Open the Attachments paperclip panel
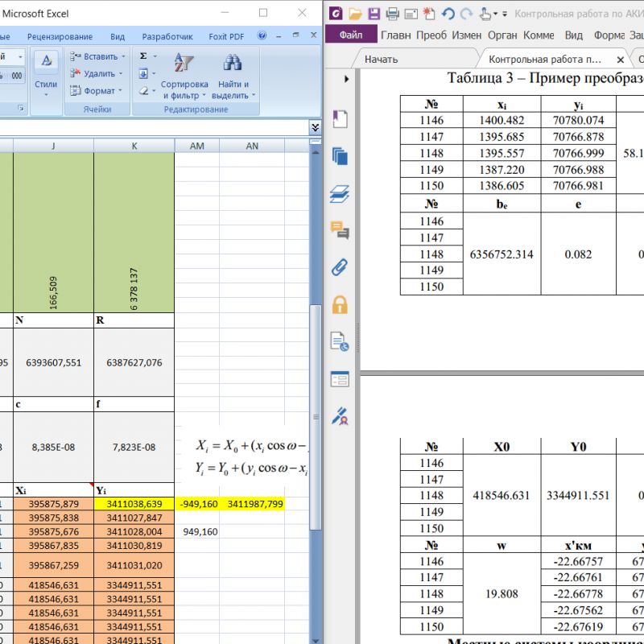The image size is (644, 644). point(340,267)
